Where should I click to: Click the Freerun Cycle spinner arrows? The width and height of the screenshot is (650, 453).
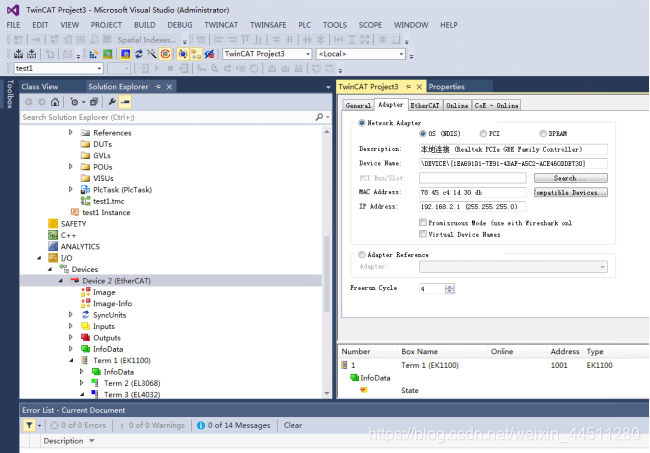click(450, 288)
